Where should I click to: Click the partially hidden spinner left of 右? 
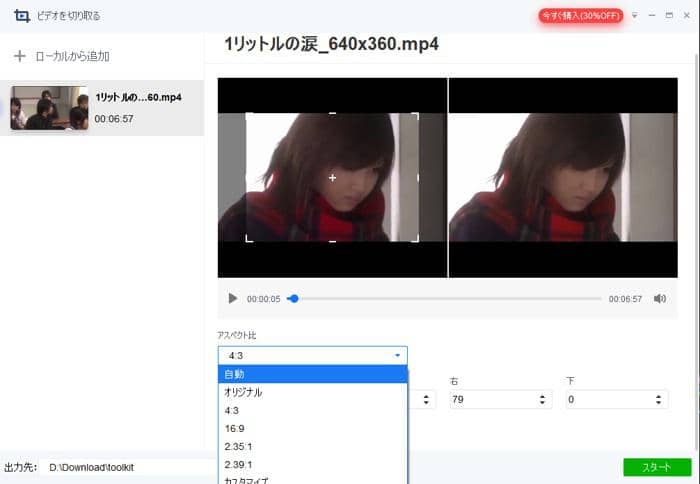coord(426,399)
